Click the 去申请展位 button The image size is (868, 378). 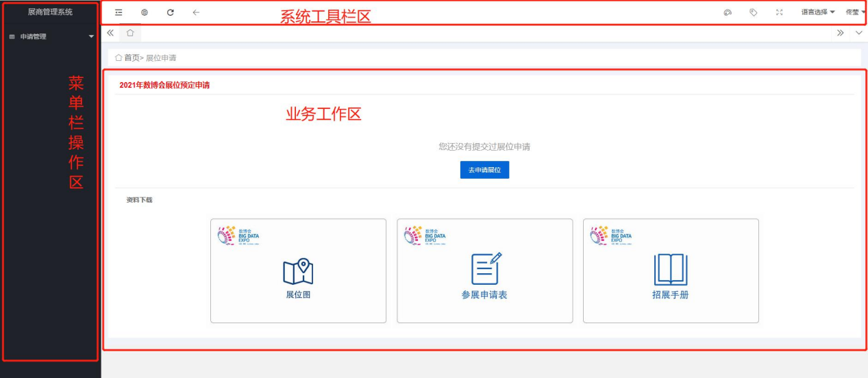[484, 169]
